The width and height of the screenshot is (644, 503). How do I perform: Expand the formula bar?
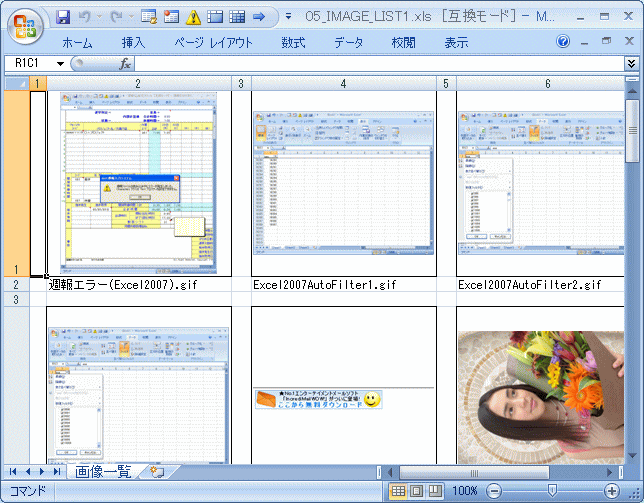pos(631,64)
